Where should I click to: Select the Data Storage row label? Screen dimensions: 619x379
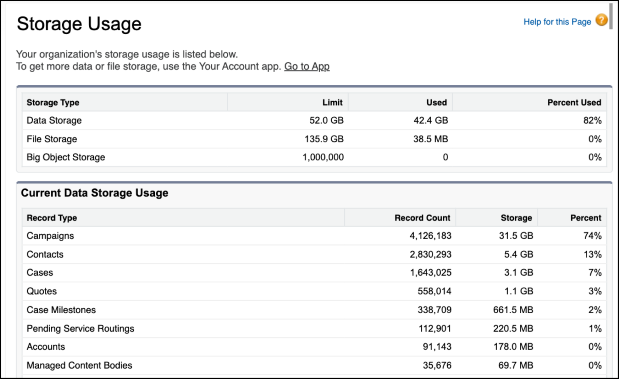coord(54,120)
